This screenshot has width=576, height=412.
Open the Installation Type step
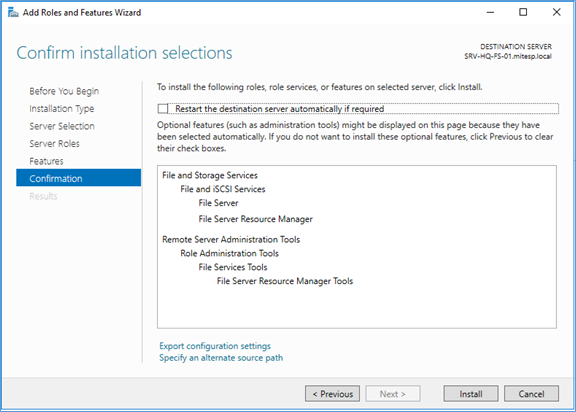(62, 109)
